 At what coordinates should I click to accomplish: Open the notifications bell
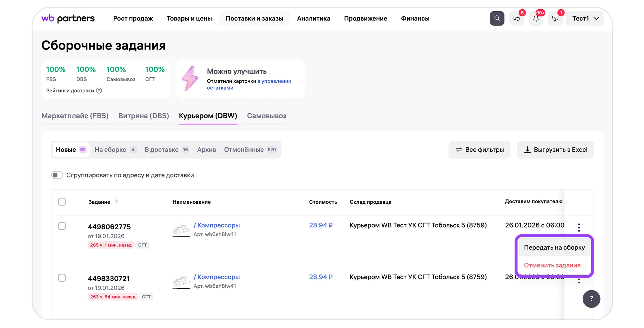(x=536, y=19)
